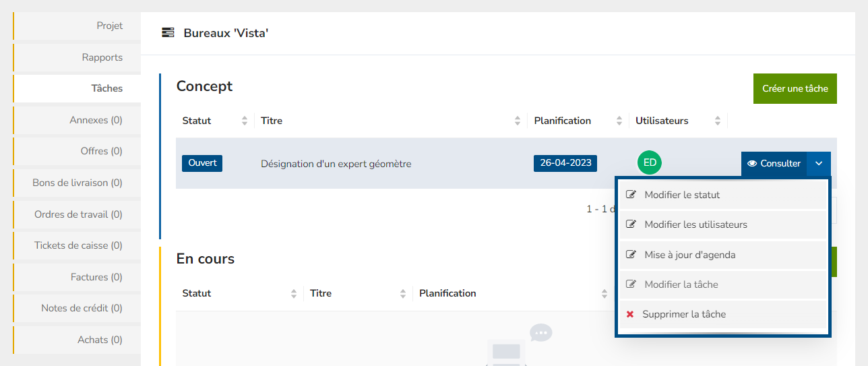Click the edit icon beside Modifier les utilisateurs
The width and height of the screenshot is (868, 366).
[x=631, y=224]
